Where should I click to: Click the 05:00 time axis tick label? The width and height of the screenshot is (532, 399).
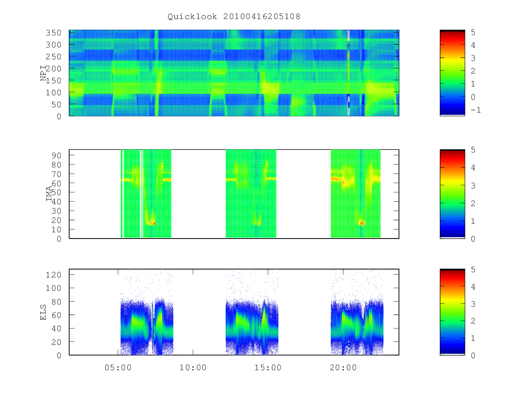pos(118,368)
